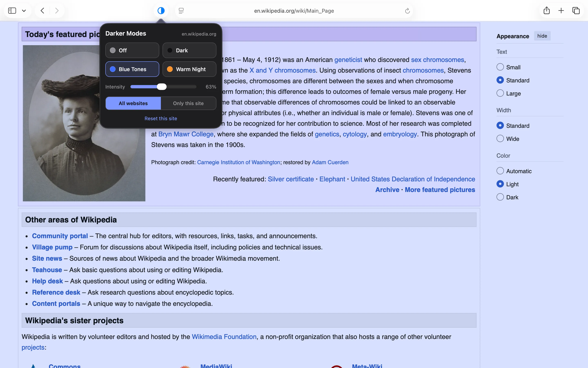Open the sex chromosomes link
Screen dimensions: 588x368
pos(437,60)
